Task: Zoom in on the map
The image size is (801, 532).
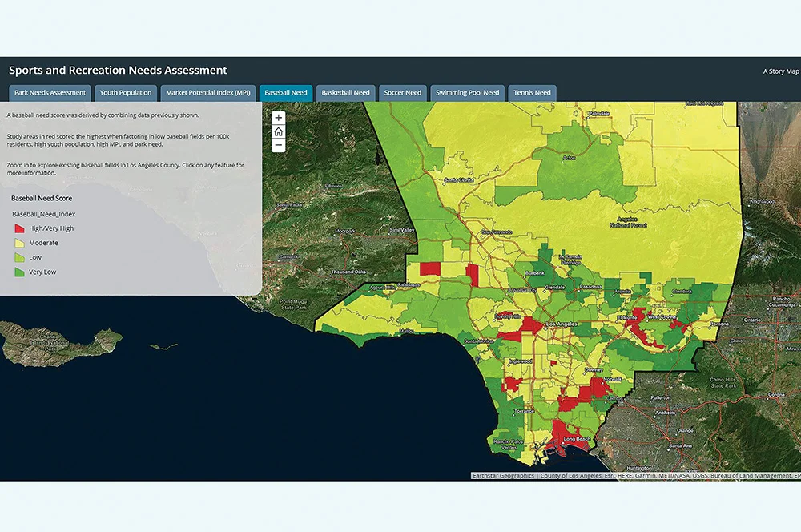Action: (x=279, y=118)
